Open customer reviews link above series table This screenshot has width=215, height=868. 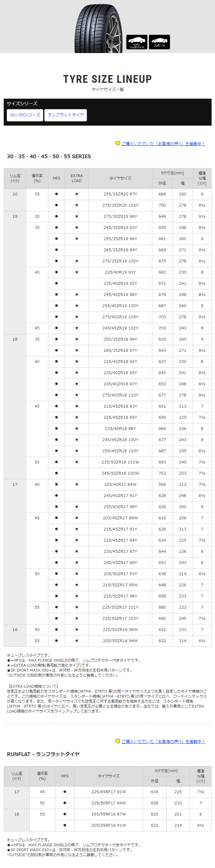coord(163,144)
